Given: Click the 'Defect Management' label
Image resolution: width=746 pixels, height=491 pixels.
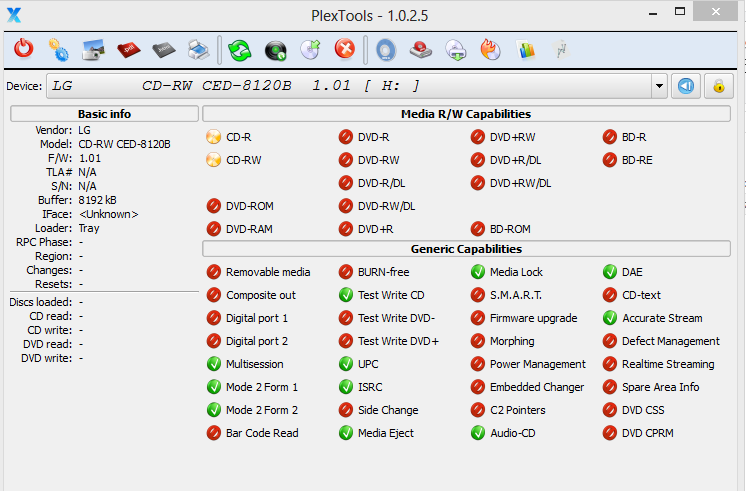Looking at the screenshot, I should (671, 341).
